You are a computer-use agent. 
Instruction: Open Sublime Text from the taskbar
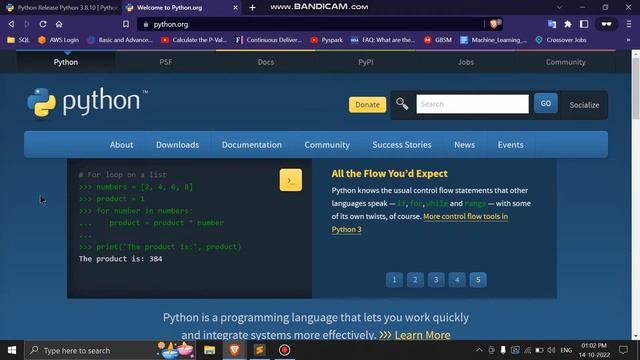point(260,350)
